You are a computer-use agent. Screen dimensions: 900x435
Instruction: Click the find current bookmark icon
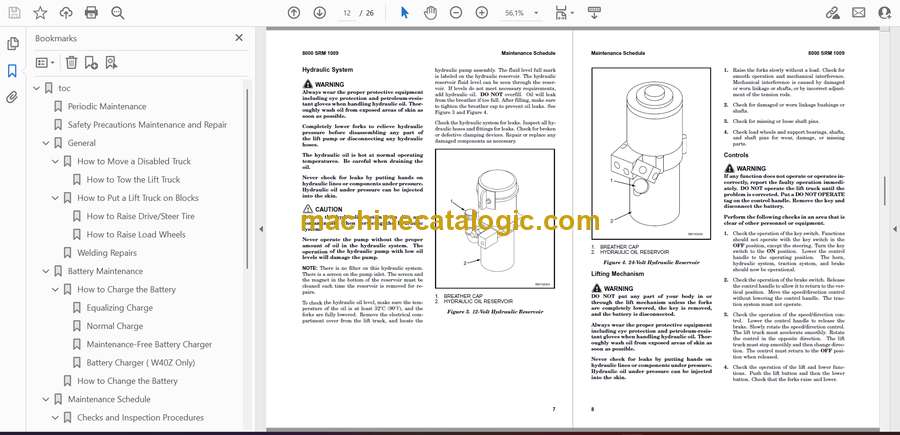click(x=111, y=63)
